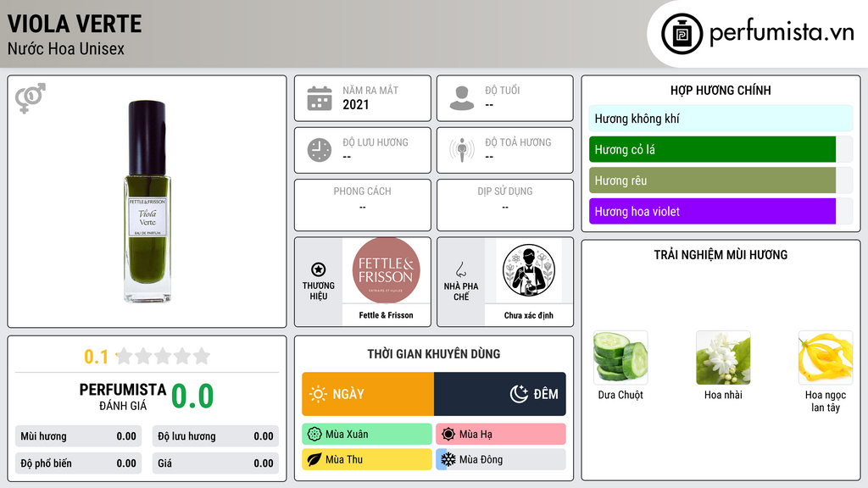The height and width of the screenshot is (488, 868).
Task: Open the Fettle & Frisson brand logo
Action: pos(387,270)
